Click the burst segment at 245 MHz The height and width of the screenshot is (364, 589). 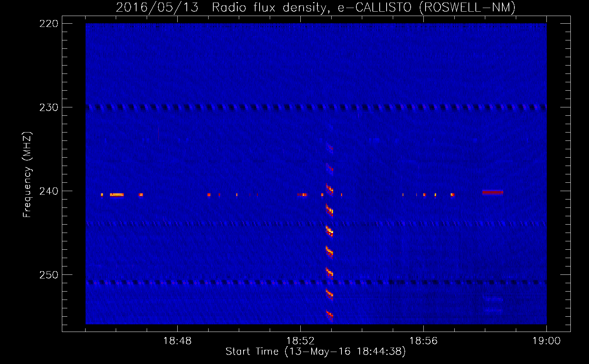[x=329, y=231]
